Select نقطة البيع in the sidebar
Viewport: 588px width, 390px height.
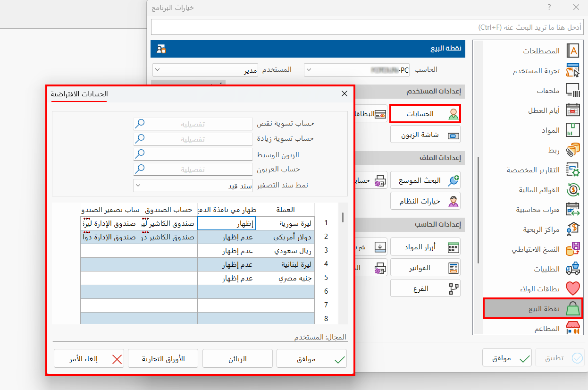pos(533,308)
